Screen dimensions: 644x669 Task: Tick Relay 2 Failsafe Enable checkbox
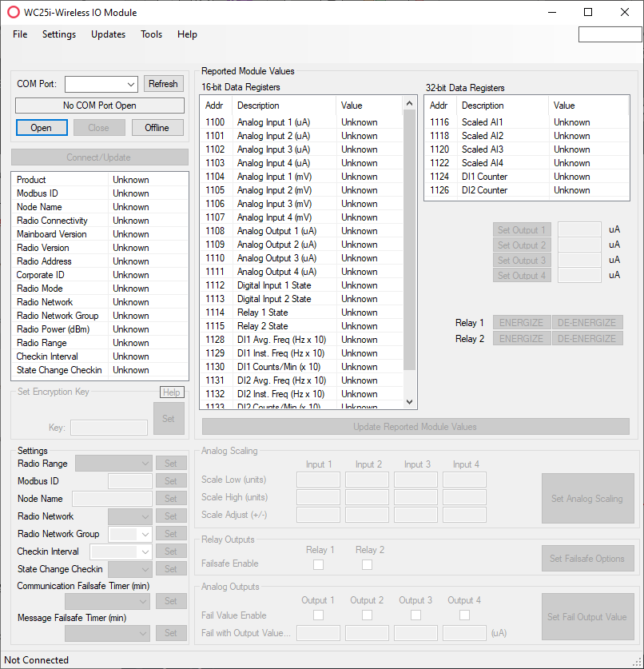pyautogui.click(x=367, y=564)
